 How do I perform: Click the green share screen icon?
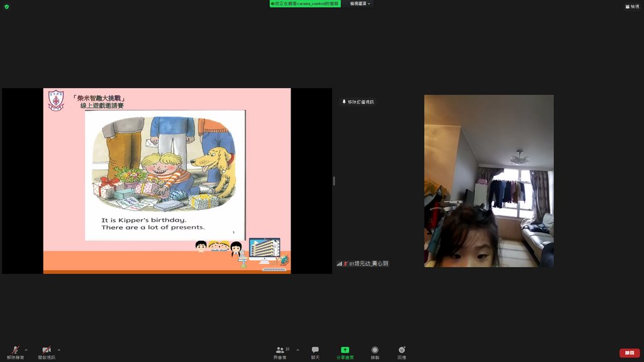345,351
